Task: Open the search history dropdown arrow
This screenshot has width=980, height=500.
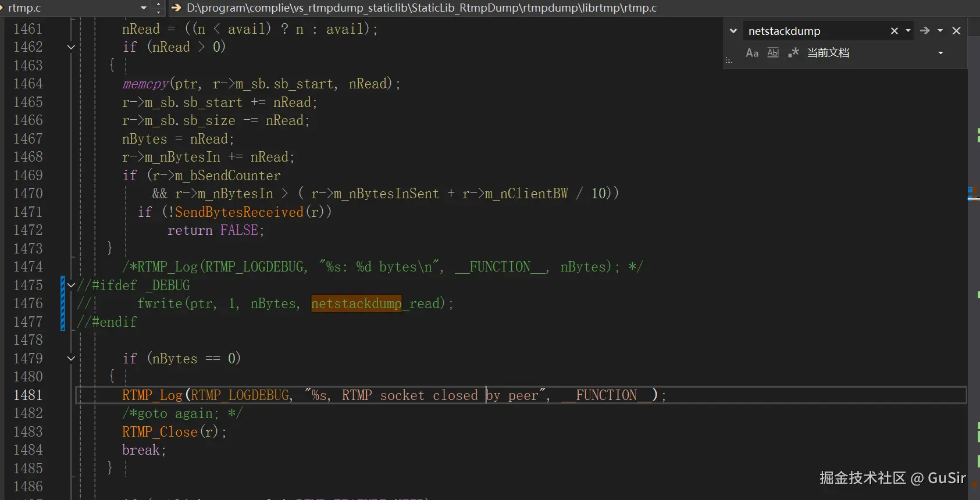Action: [x=908, y=30]
